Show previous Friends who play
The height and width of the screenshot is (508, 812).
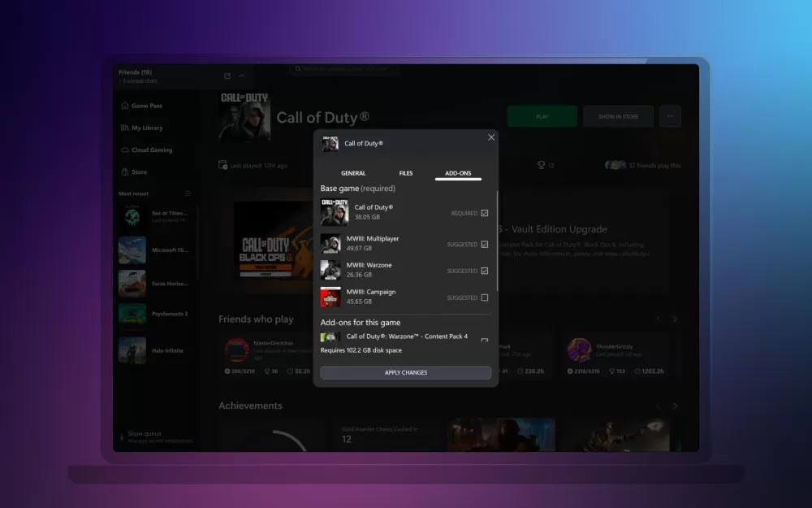pyautogui.click(x=659, y=319)
